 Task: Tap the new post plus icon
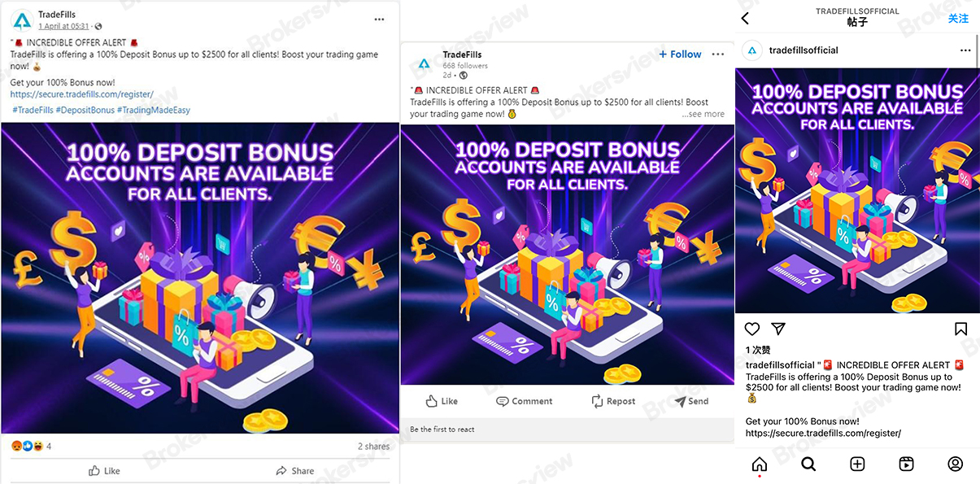(x=857, y=464)
